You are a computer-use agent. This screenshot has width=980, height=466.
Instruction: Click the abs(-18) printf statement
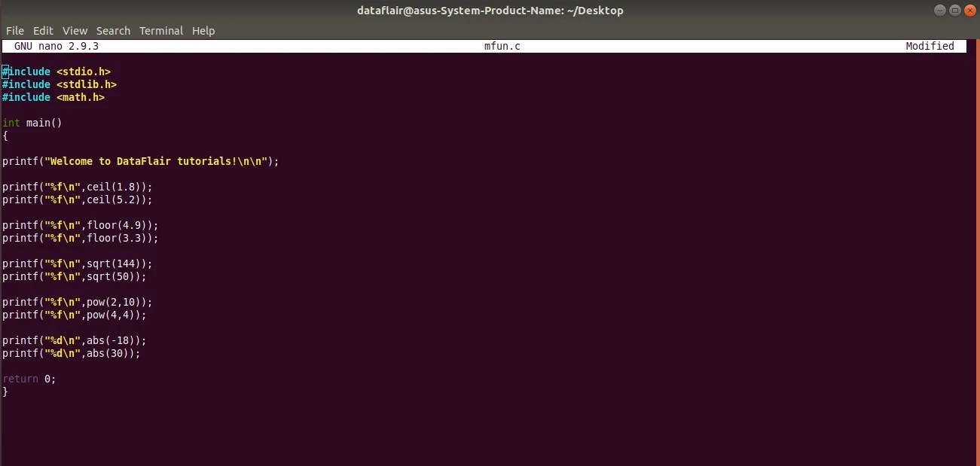tap(73, 340)
